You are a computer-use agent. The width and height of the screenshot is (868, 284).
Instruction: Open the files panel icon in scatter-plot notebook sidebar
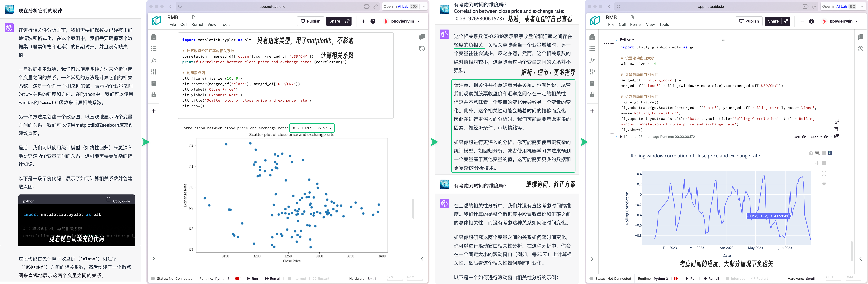click(x=154, y=37)
